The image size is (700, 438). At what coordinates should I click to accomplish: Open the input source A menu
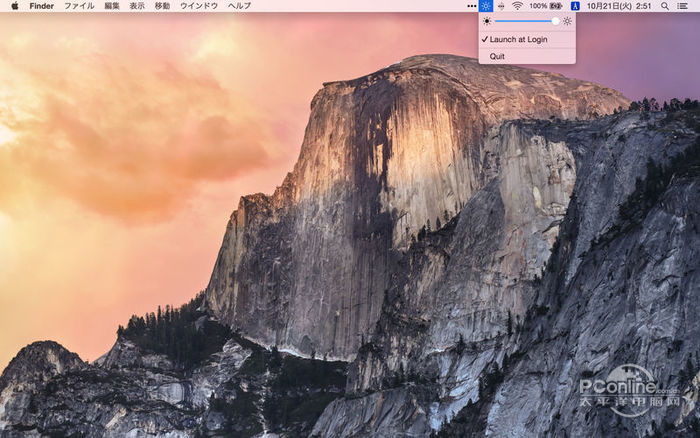tap(575, 6)
